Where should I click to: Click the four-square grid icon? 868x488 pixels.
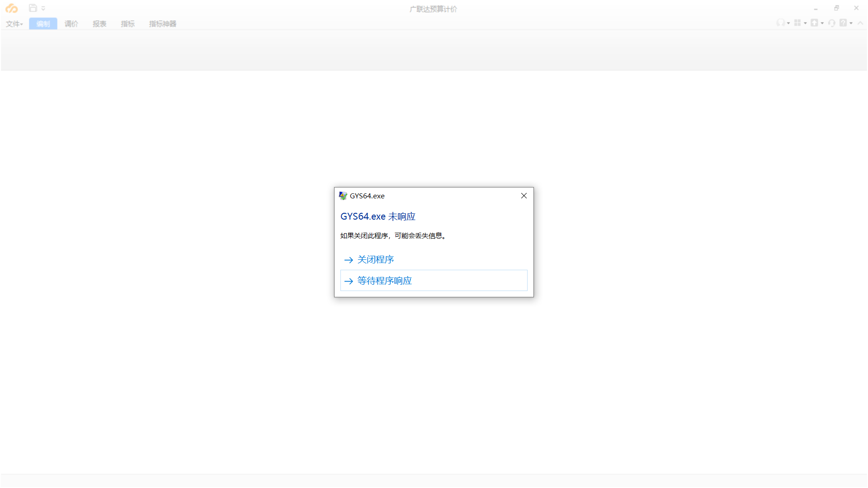[x=797, y=23]
